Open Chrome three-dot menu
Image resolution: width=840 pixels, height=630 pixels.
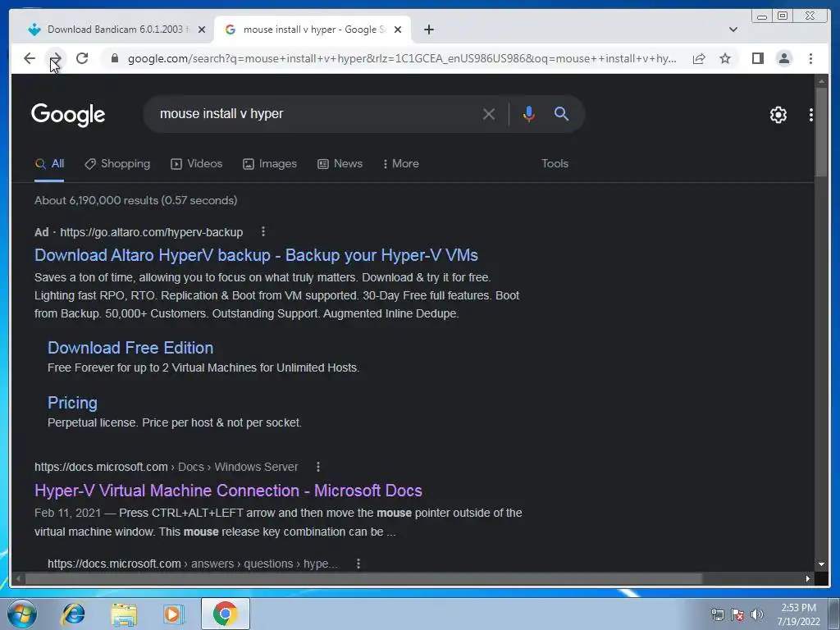(x=810, y=58)
